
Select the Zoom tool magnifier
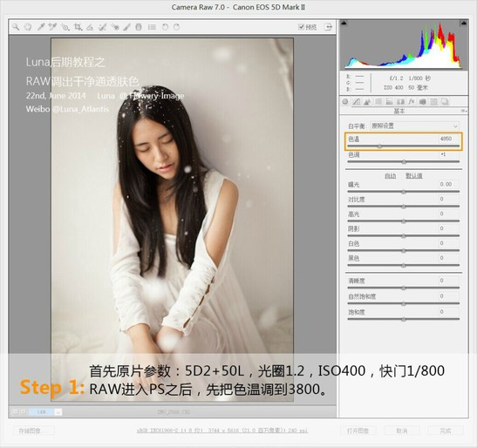(15, 27)
